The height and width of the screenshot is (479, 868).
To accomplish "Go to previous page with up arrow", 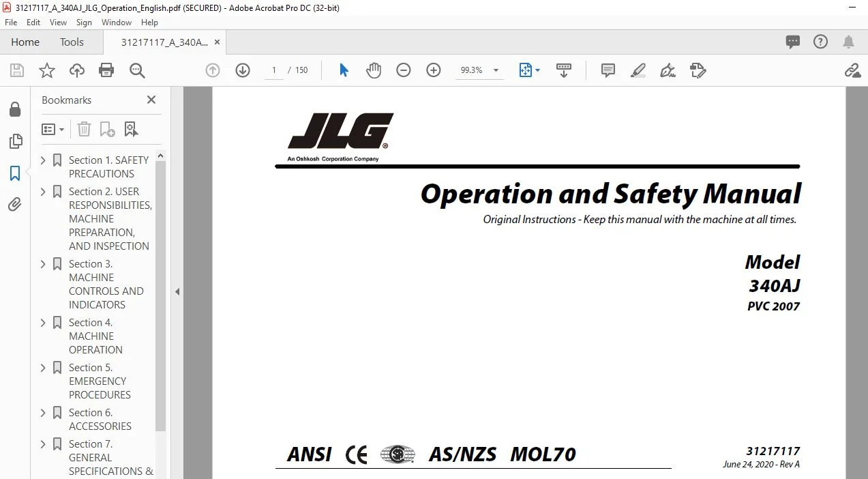I will coord(213,70).
